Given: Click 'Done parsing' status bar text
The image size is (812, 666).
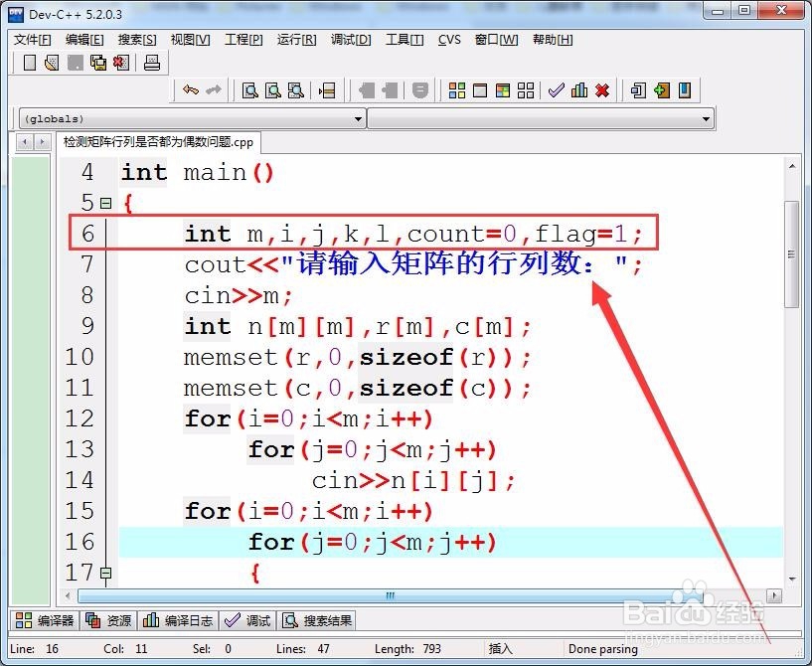Looking at the screenshot, I should click(603, 648).
